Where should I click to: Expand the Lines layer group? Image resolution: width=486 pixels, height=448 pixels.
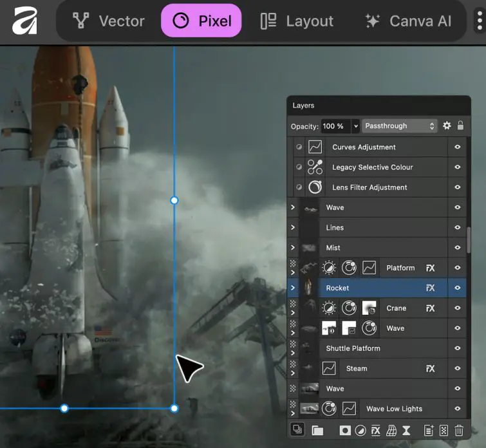[293, 228]
